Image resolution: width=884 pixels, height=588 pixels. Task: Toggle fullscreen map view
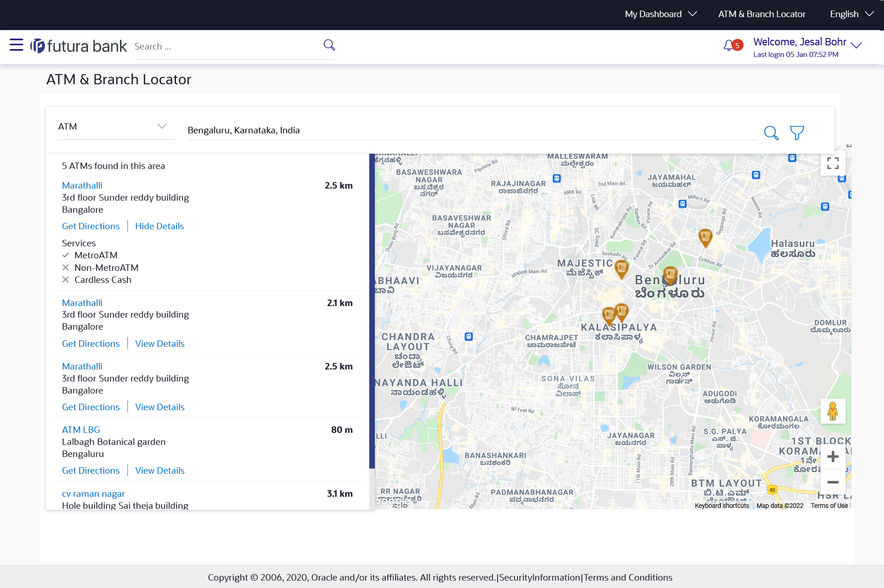click(x=833, y=163)
